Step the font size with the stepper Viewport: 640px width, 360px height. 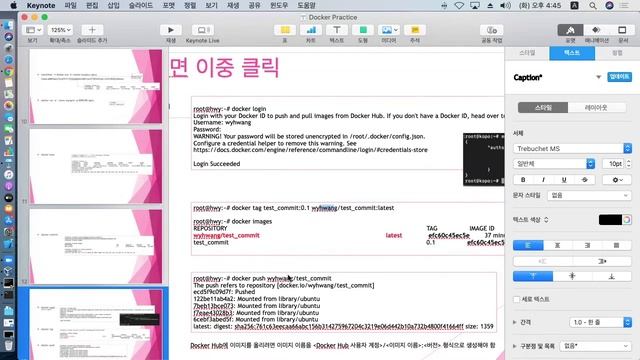tap(629, 164)
